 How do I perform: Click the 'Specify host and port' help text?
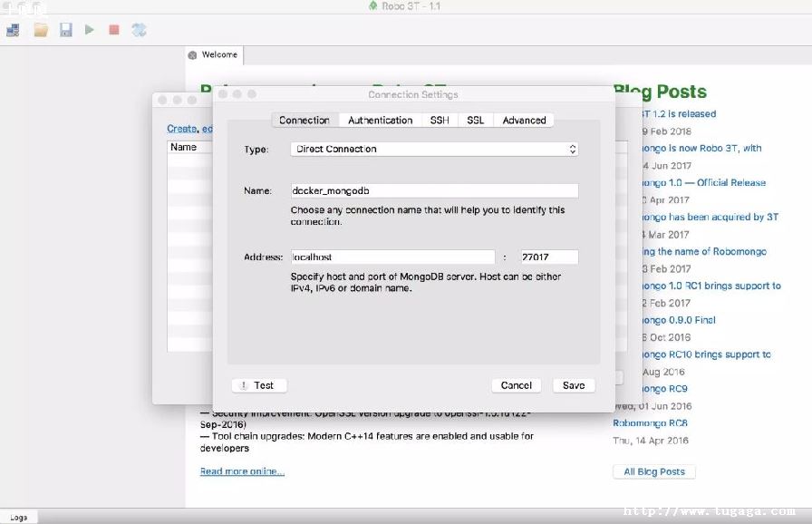[426, 282]
